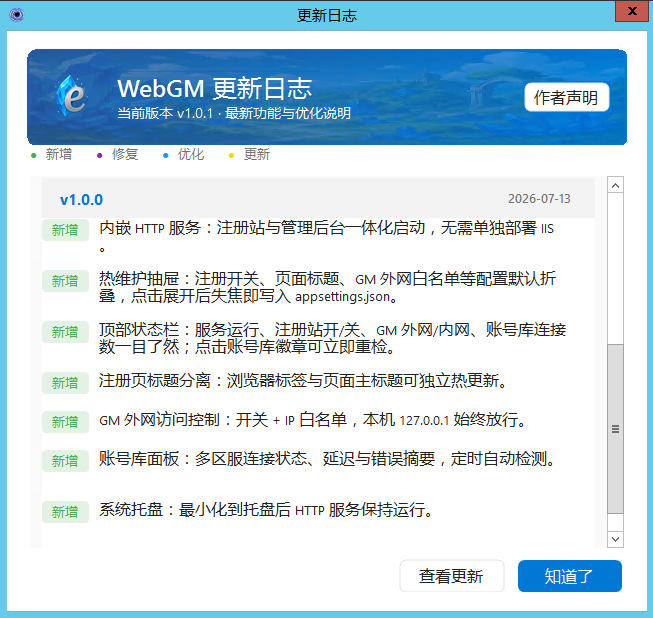This screenshot has height=618, width=653.
Task: Click the changelog scrollbar thumb
Action: tap(615, 429)
